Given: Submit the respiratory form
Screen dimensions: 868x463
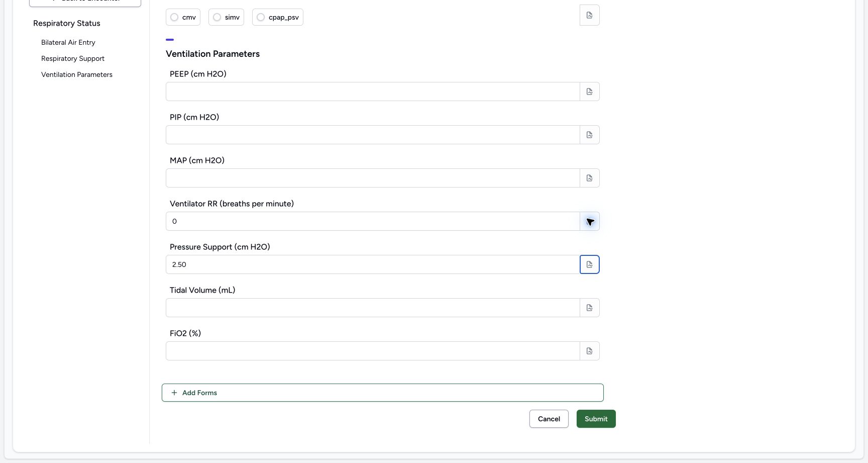Looking at the screenshot, I should click(x=596, y=419).
